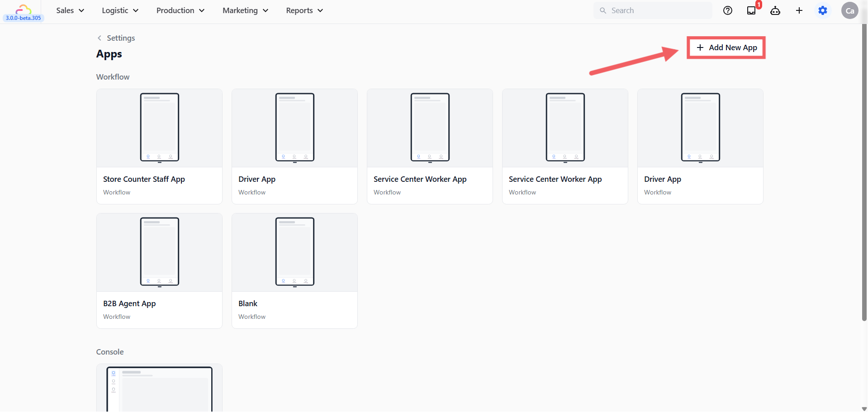
Task: Click the cloud logo in top-left corner
Action: coord(23,9)
